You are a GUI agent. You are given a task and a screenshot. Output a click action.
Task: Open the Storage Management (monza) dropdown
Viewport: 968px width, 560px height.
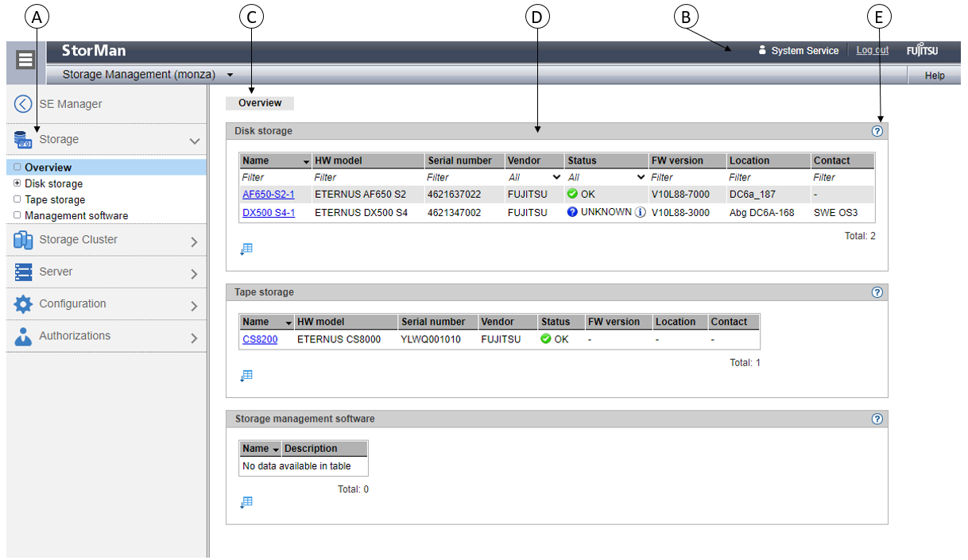(x=230, y=75)
